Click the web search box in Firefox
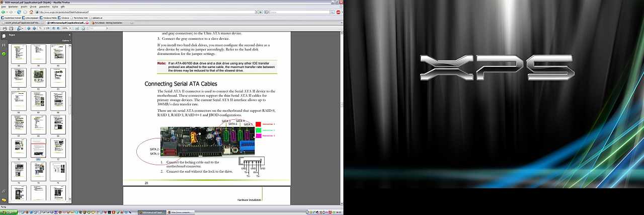644x215 pixels. 300,12
